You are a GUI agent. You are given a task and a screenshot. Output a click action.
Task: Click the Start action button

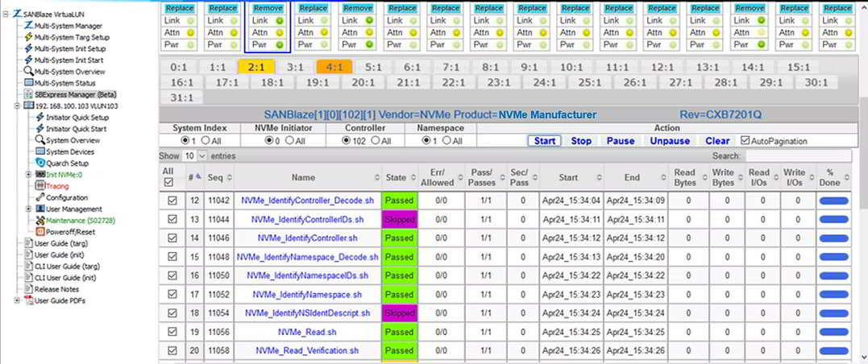click(x=545, y=141)
